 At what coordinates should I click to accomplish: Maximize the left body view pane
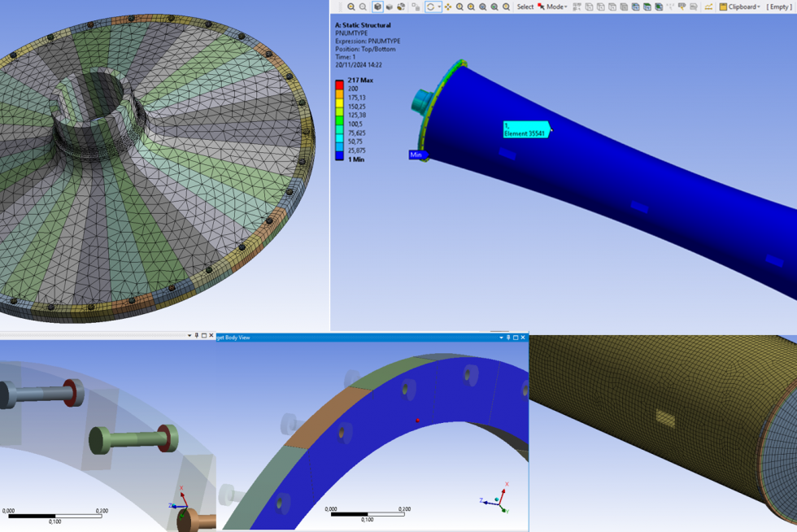pyautogui.click(x=204, y=336)
